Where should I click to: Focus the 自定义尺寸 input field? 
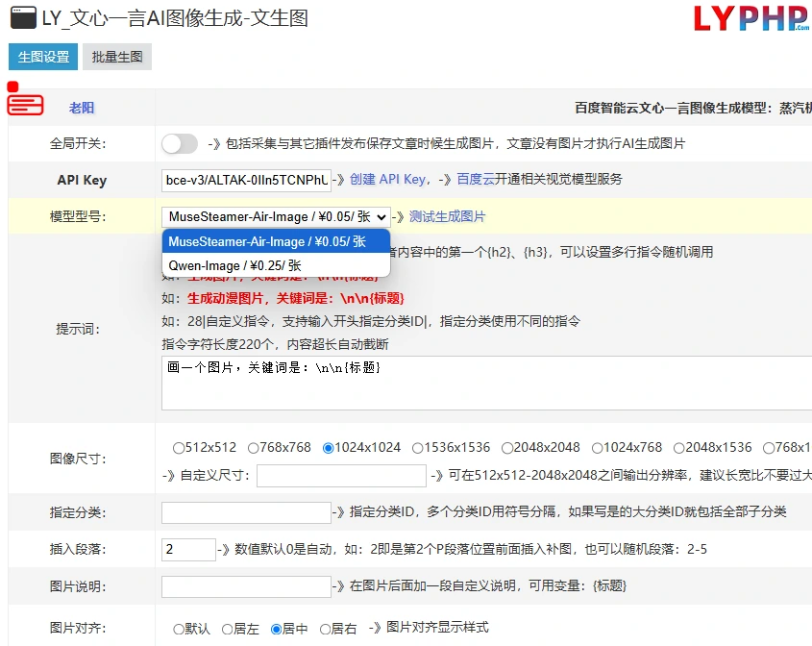coord(341,476)
